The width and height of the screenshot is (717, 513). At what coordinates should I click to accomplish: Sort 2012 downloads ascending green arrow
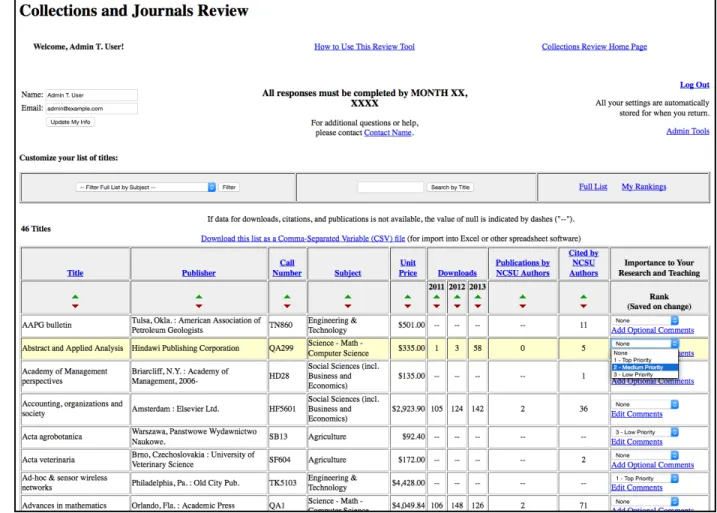coord(457,297)
